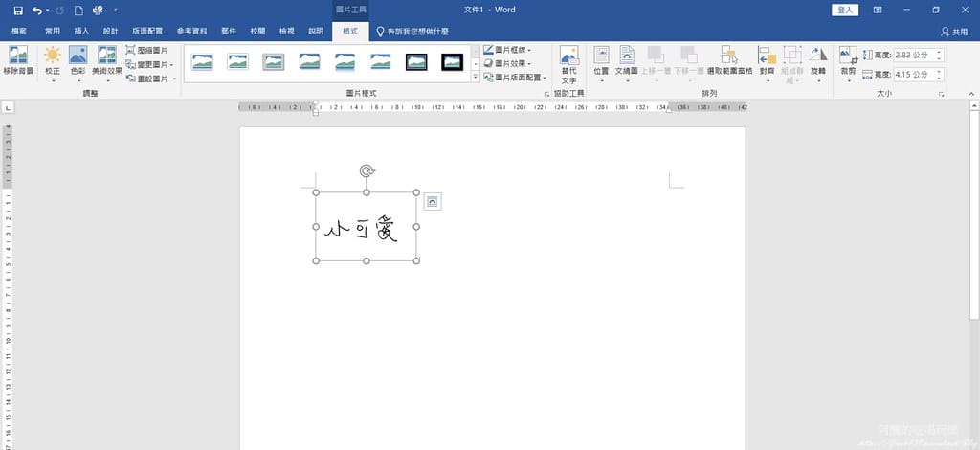
Task: Apply double black frame picture style
Action: pyautogui.click(x=452, y=61)
